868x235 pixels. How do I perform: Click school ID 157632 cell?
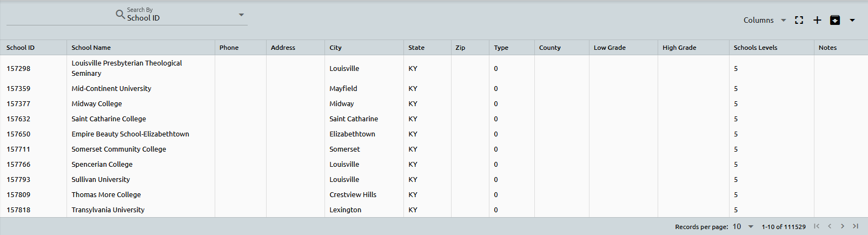pyautogui.click(x=18, y=119)
